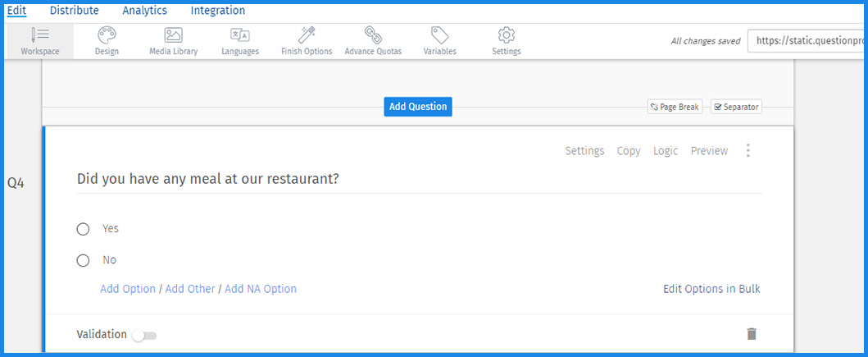Image resolution: width=868 pixels, height=357 pixels.
Task: Select the No radio option
Action: (x=83, y=260)
